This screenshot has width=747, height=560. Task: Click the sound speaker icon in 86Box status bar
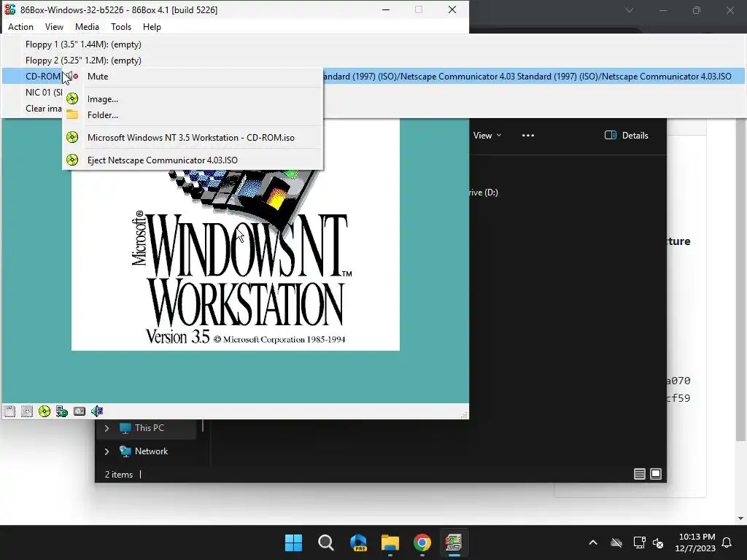coord(97,411)
